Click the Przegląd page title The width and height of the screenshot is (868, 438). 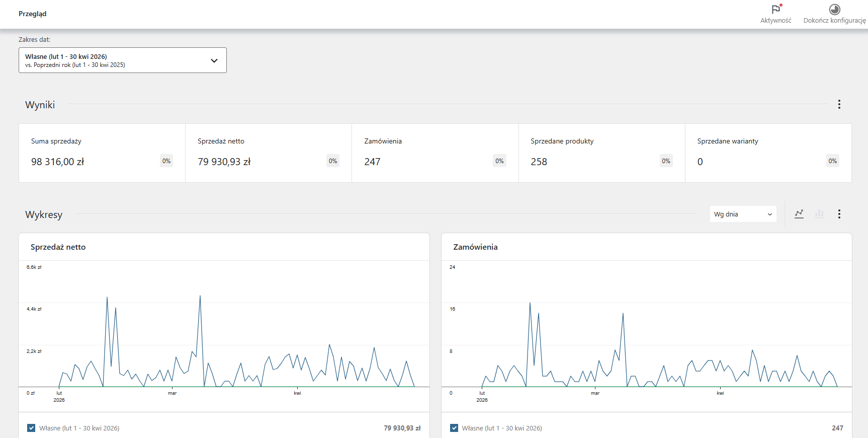[x=33, y=14]
